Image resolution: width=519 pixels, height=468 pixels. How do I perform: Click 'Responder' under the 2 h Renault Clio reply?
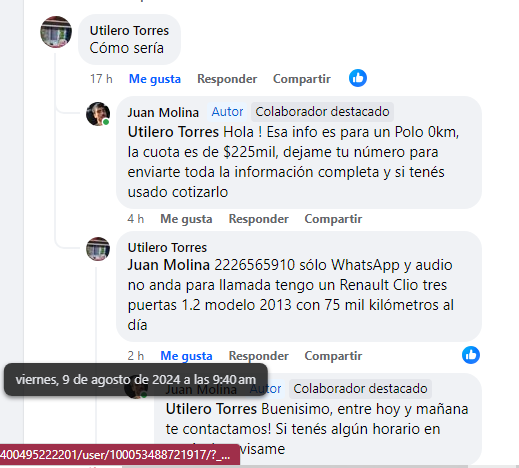click(258, 356)
